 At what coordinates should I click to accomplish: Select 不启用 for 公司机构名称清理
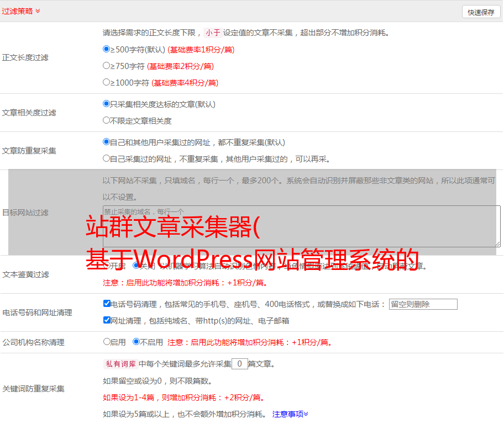pyautogui.click(x=136, y=342)
